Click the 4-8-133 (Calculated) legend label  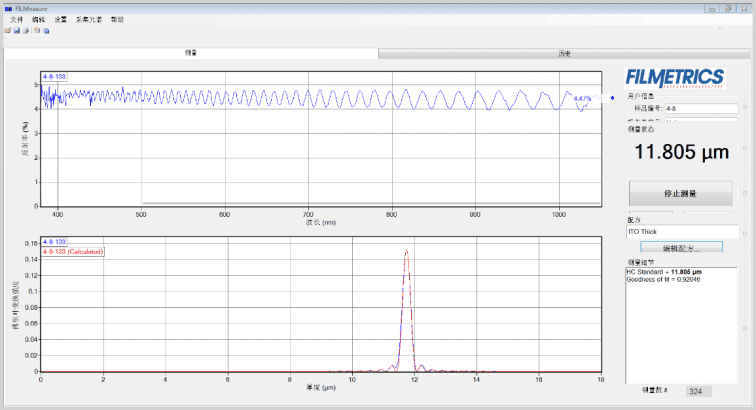coord(73,251)
